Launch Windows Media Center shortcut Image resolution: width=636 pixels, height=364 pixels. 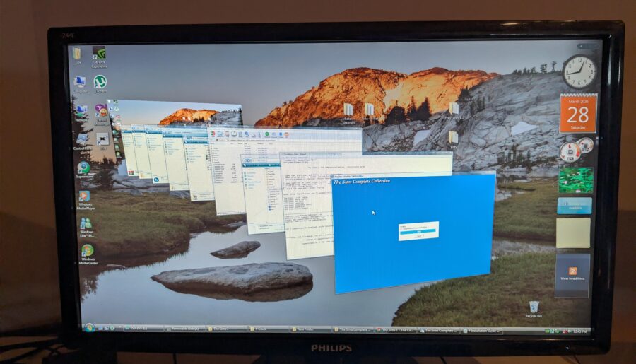pyautogui.click(x=87, y=251)
